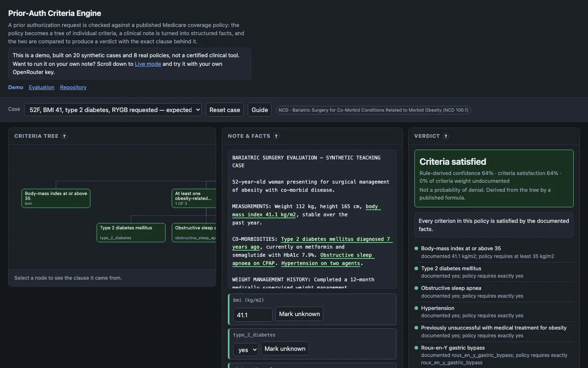Select Body-mass index at or above 35 node

click(x=56, y=198)
